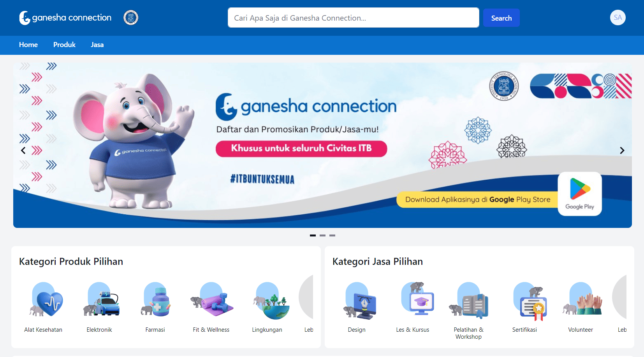Click the Pelatihan & Workshop icon
Image resolution: width=644 pixels, height=357 pixels.
point(469,300)
